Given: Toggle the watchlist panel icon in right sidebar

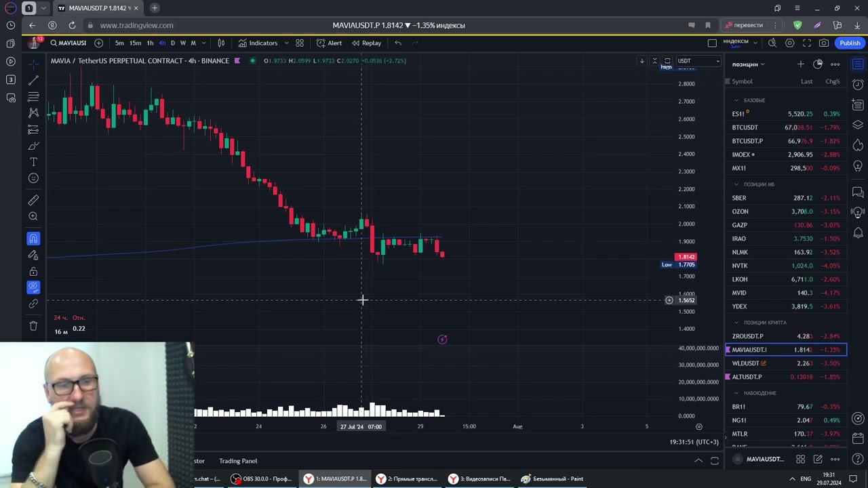Looking at the screenshot, I should coord(858,64).
